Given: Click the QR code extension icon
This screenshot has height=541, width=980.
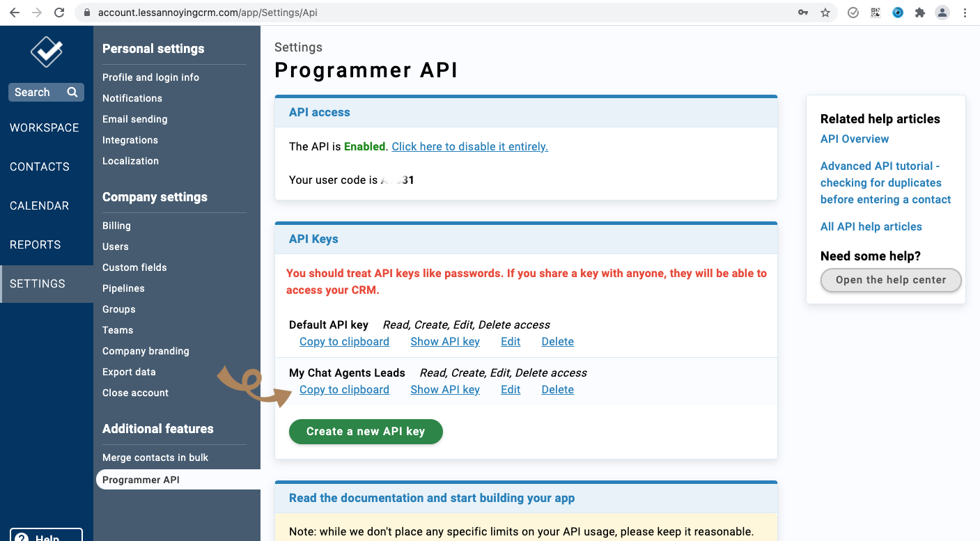Looking at the screenshot, I should [876, 13].
